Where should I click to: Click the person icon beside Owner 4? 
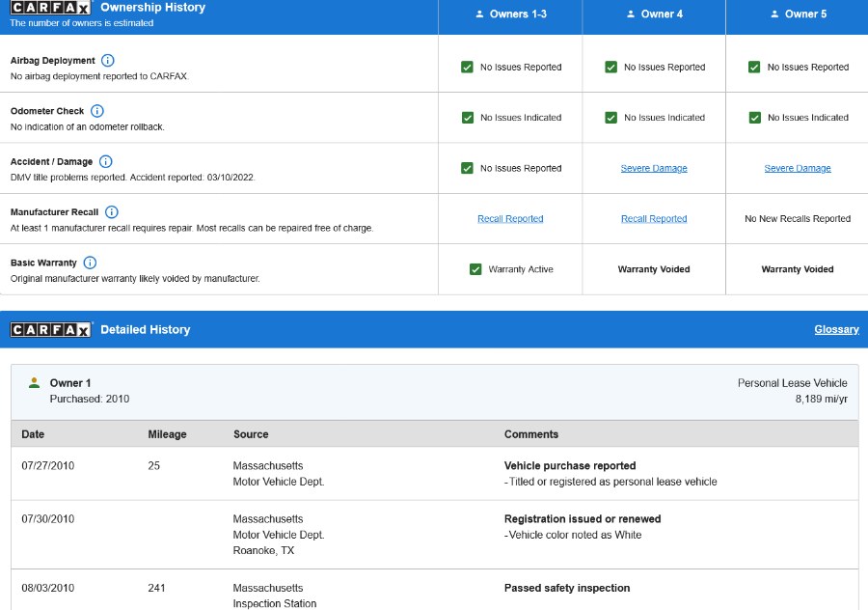(631, 14)
